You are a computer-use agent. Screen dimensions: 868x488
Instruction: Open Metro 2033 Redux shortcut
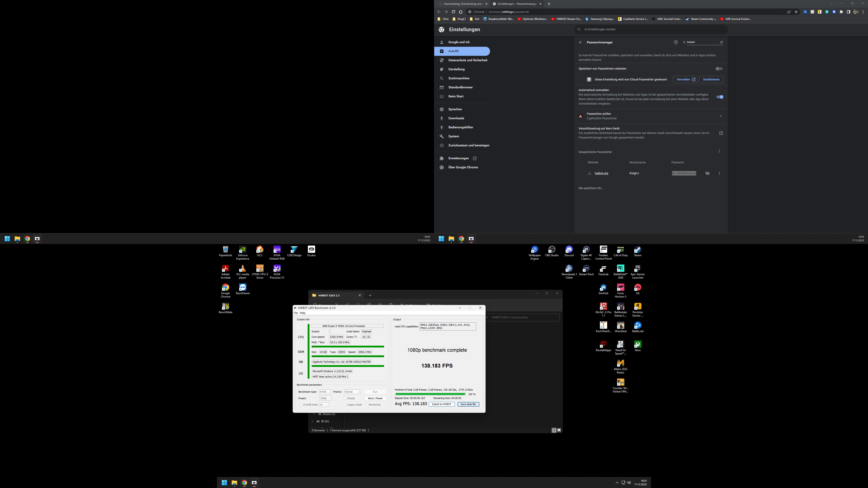(x=621, y=366)
